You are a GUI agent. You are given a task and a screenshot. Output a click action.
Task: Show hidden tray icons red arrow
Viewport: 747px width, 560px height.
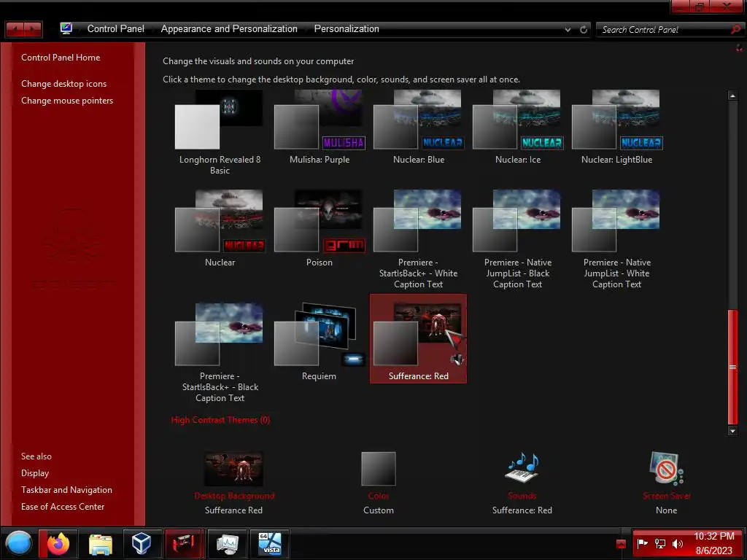(x=621, y=544)
